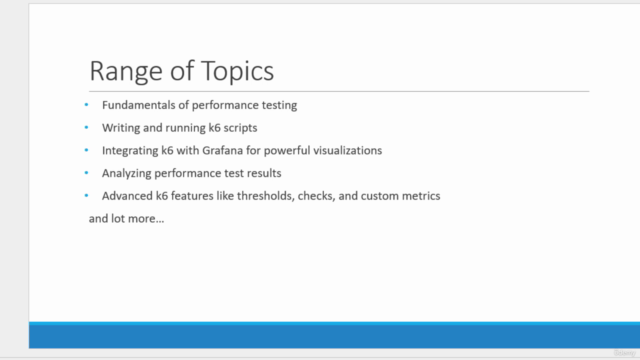The width and height of the screenshot is (640, 360).
Task: Click the bullet dot before Analyzing performance
Action: point(87,173)
